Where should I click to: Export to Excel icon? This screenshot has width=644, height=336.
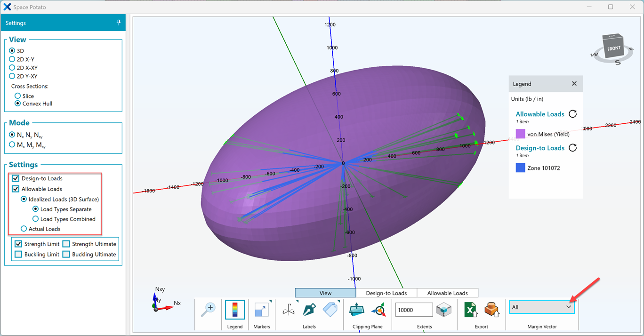[x=471, y=310]
